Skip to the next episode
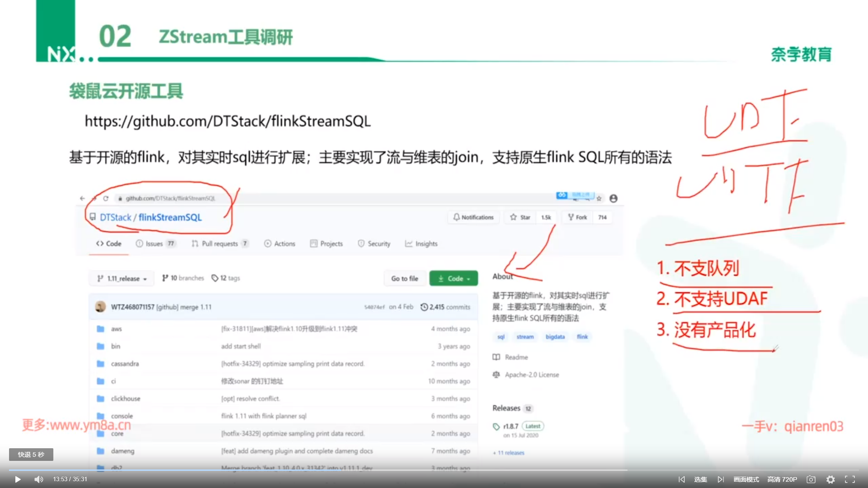Screen dimensions: 868x488 [x=721, y=479]
